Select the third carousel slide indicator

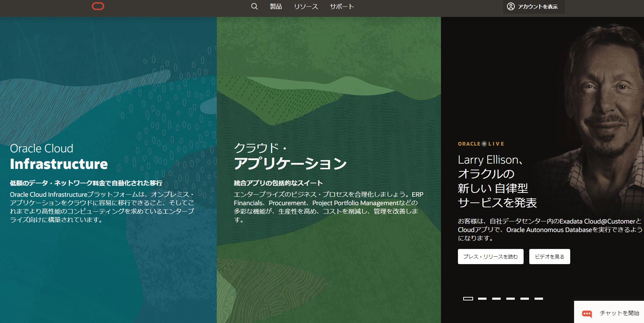(x=496, y=298)
